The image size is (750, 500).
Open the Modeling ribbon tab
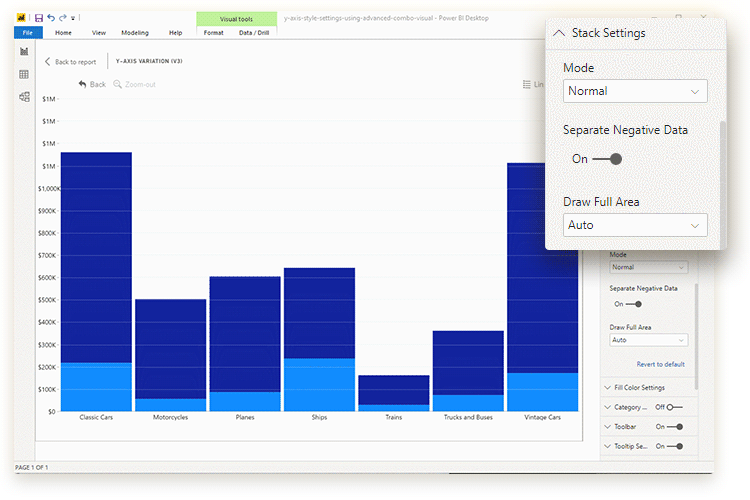[135, 33]
